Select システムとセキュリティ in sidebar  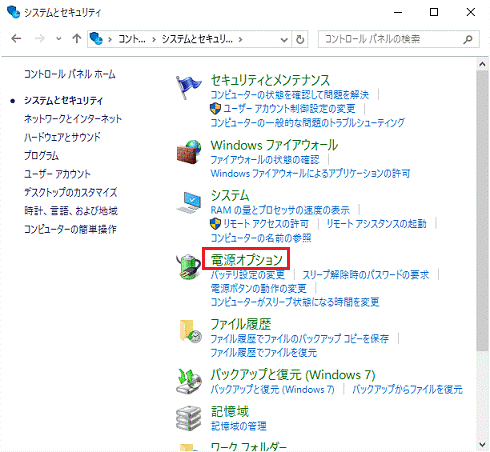[63, 100]
